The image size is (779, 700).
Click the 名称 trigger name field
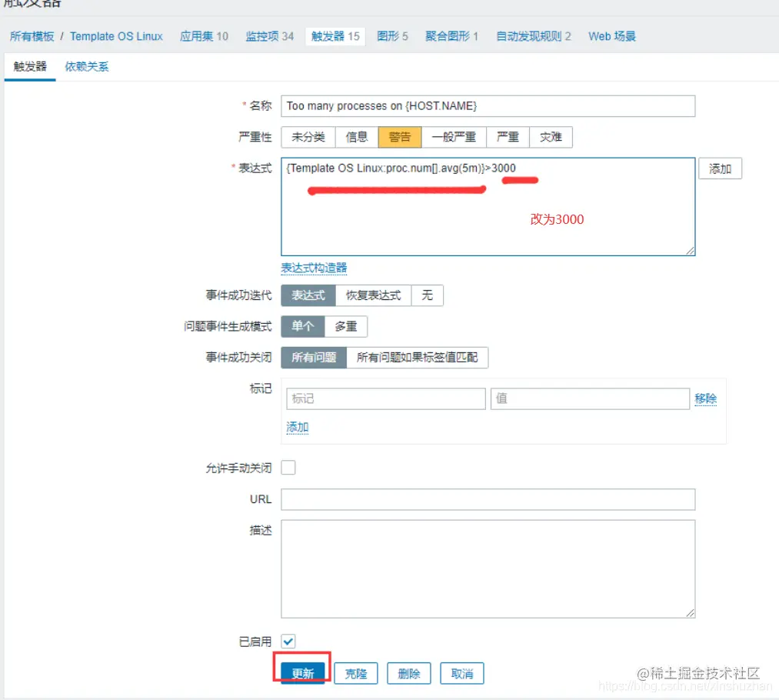click(x=488, y=106)
